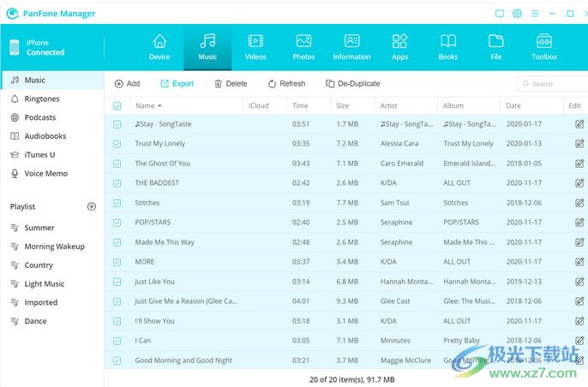Uncheck The Ghost Of You checkbox
This screenshot has height=387, width=588.
(x=117, y=164)
